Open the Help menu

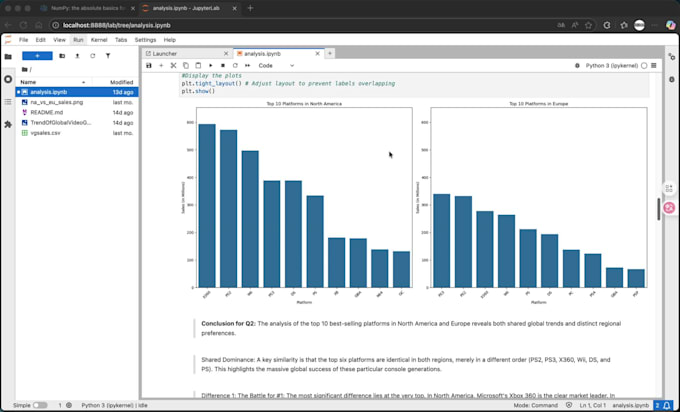170,39
